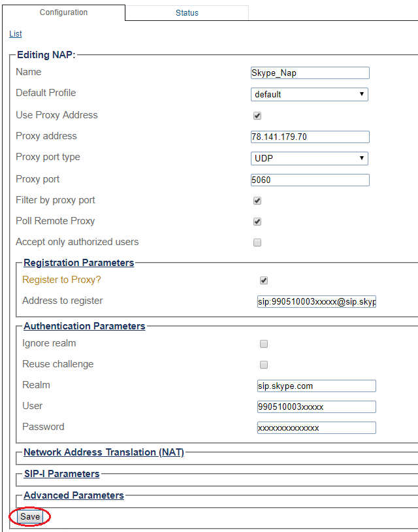Switch to the Status tab
This screenshot has width=418, height=532.
[187, 13]
